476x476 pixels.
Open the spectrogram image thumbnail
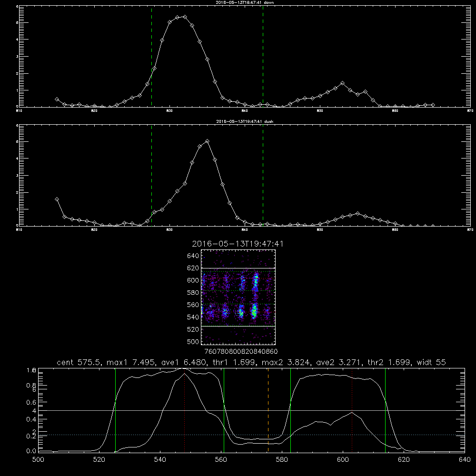[x=238, y=297]
